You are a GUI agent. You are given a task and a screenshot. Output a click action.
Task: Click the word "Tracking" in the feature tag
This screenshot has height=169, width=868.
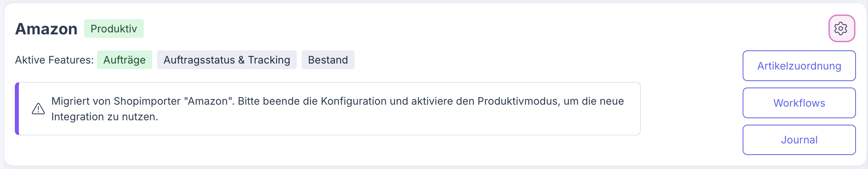tap(269, 60)
